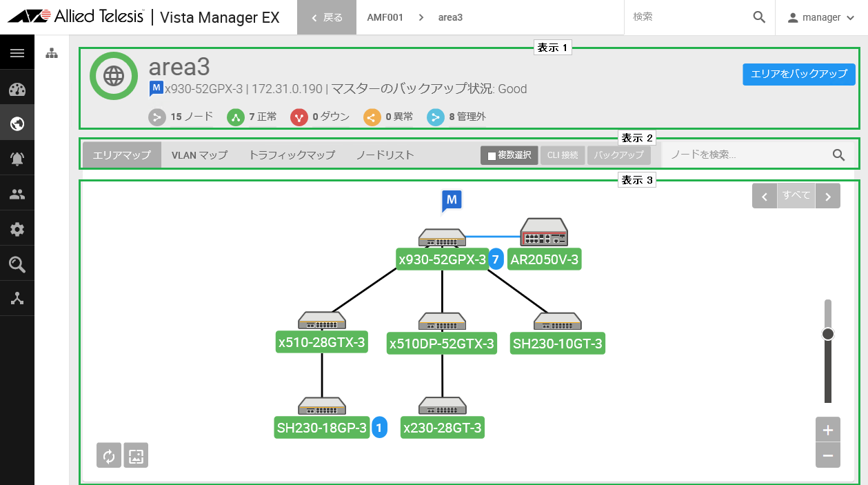The height and width of the screenshot is (485, 868).
Task: Refresh the area map with reload icon
Action: pyautogui.click(x=109, y=455)
